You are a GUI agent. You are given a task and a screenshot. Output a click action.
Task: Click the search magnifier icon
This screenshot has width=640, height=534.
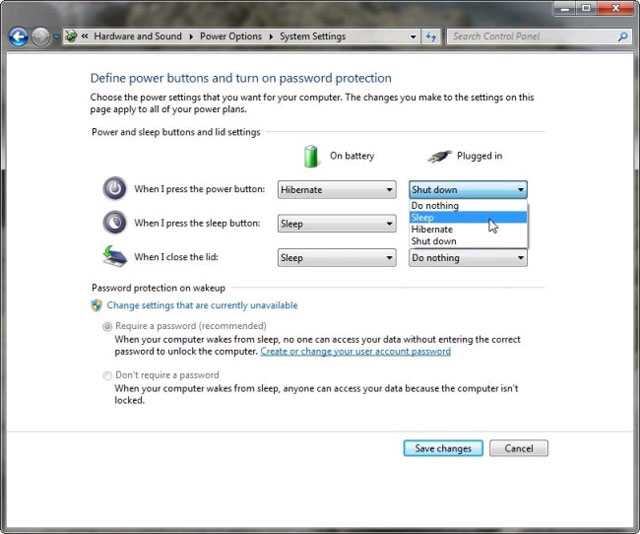point(623,37)
